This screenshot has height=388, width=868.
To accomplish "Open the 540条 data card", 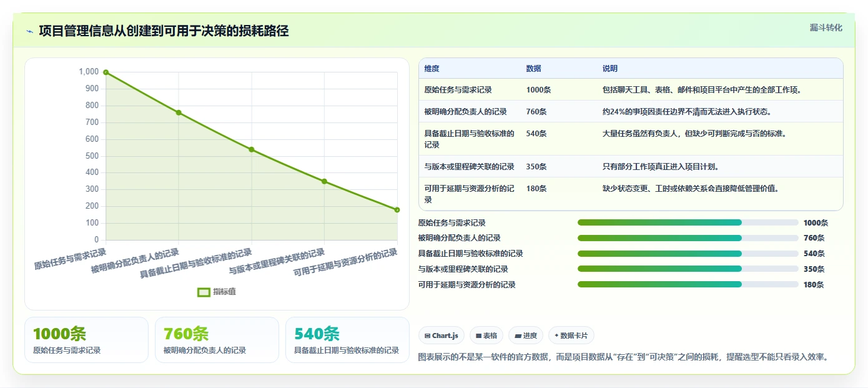I will [347, 340].
